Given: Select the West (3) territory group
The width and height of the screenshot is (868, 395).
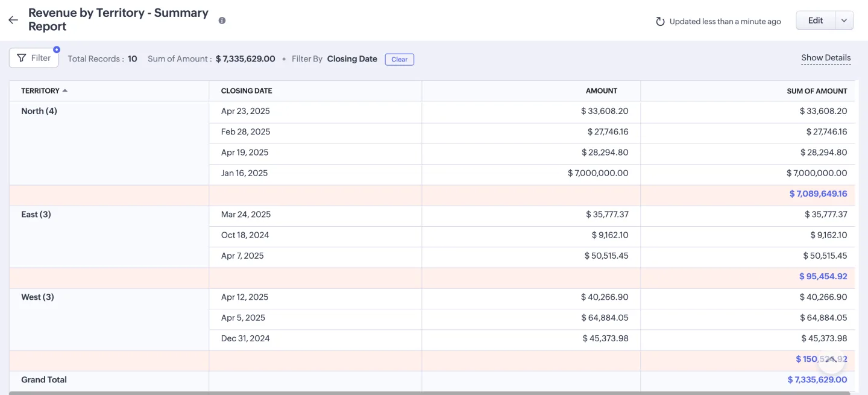Looking at the screenshot, I should point(37,297).
